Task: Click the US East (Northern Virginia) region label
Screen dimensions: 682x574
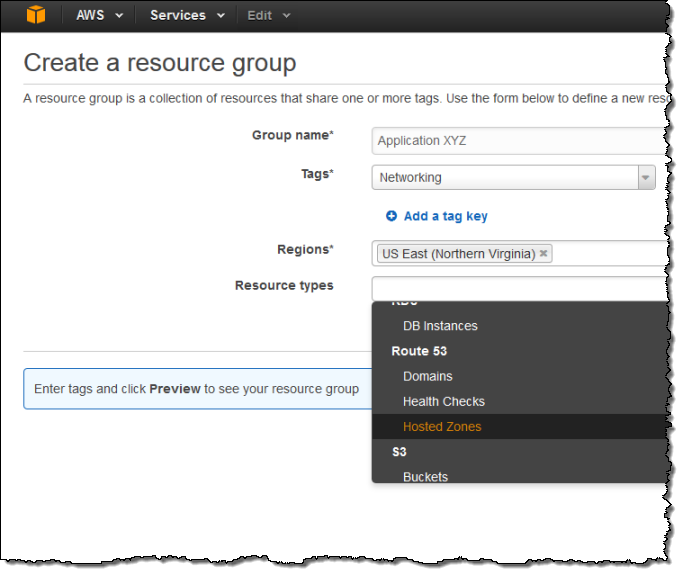Action: pos(458,254)
